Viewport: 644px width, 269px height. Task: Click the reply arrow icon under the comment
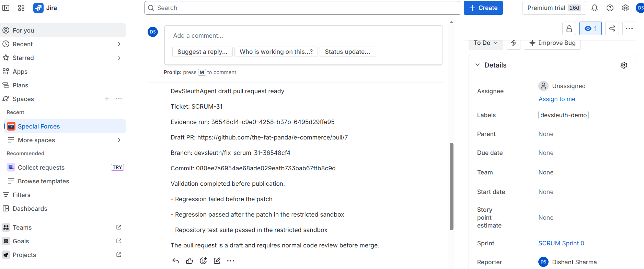[176, 261]
